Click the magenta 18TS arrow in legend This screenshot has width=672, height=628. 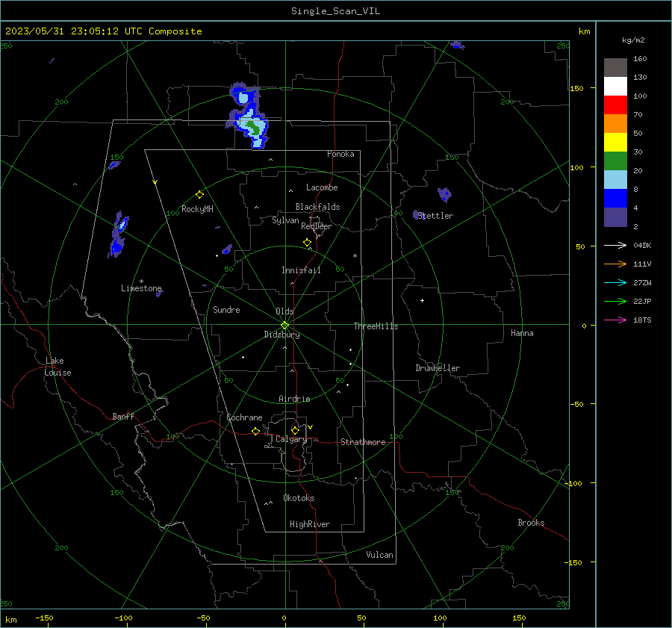(615, 320)
